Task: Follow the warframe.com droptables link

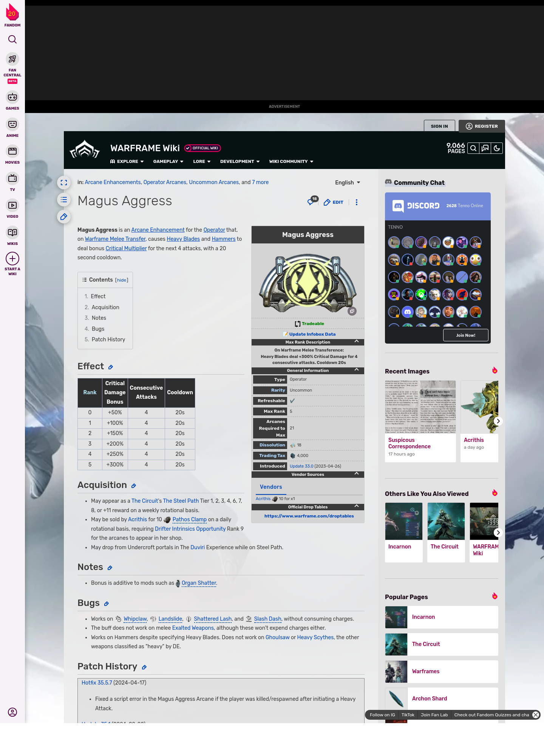Action: tap(309, 516)
